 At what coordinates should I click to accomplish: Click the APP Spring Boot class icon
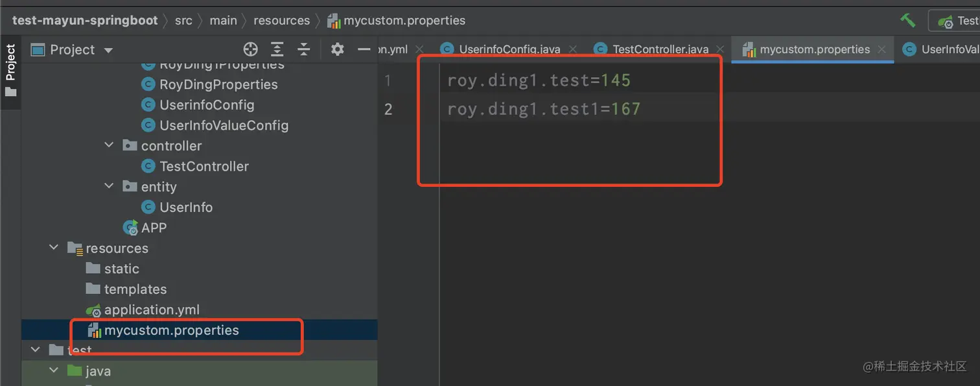click(x=131, y=228)
